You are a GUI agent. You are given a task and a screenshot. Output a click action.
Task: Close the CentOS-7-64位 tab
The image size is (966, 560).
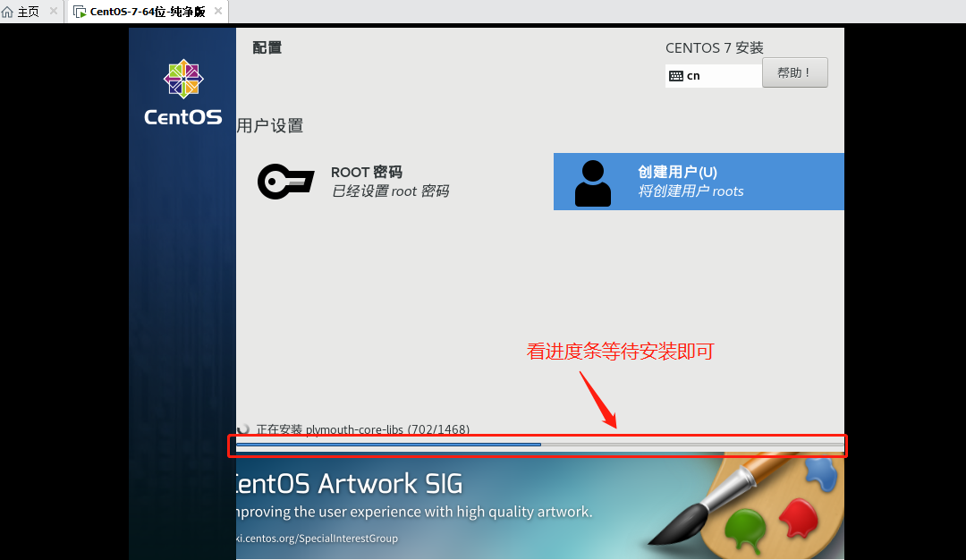218,11
